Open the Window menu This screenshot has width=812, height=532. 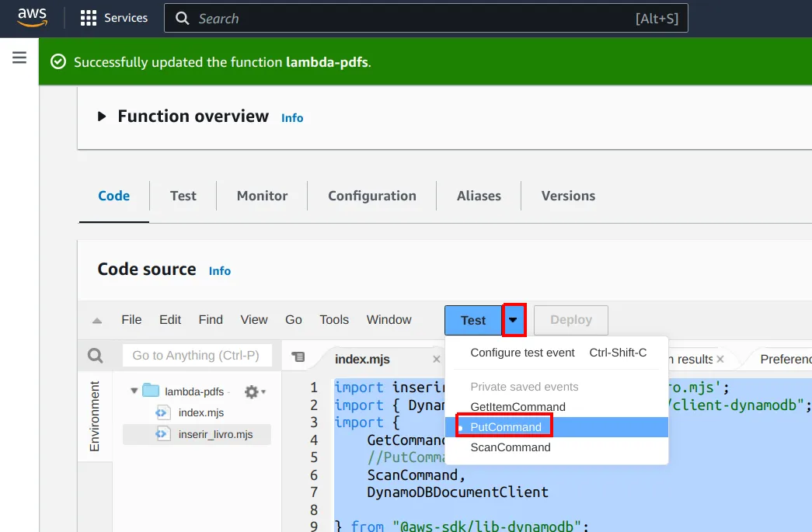(x=389, y=320)
